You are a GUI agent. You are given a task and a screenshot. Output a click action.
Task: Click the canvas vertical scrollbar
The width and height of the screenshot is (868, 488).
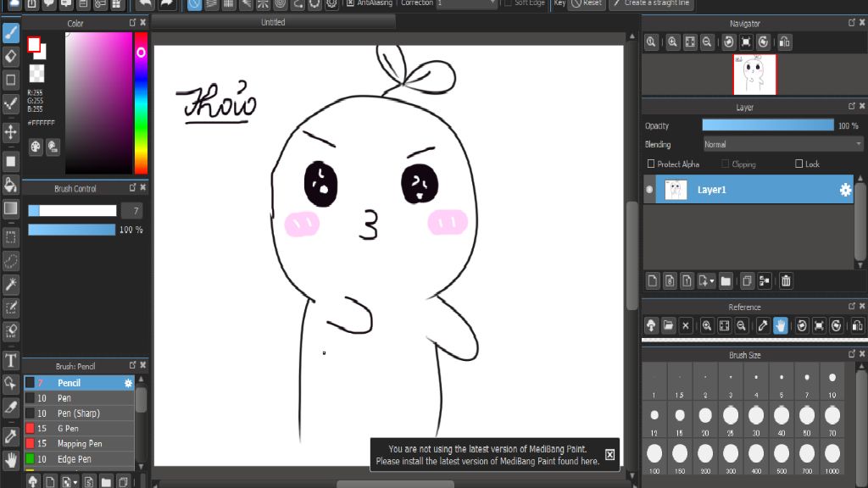pyautogui.click(x=632, y=254)
